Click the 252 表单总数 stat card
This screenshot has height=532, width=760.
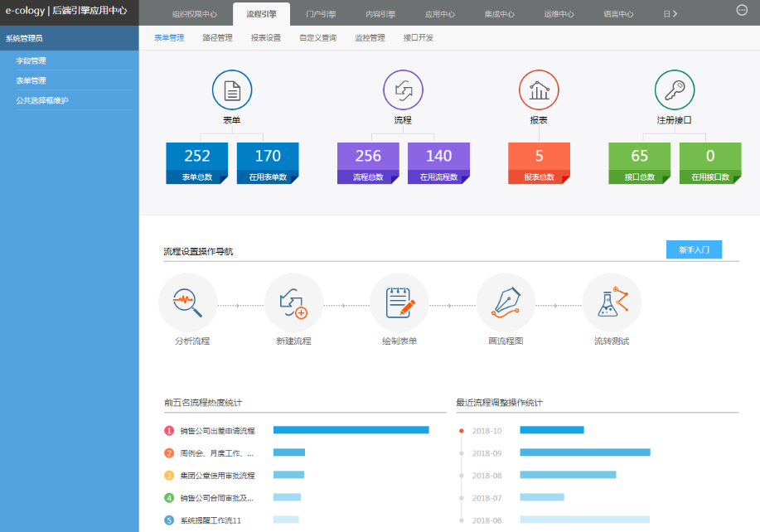pyautogui.click(x=196, y=163)
